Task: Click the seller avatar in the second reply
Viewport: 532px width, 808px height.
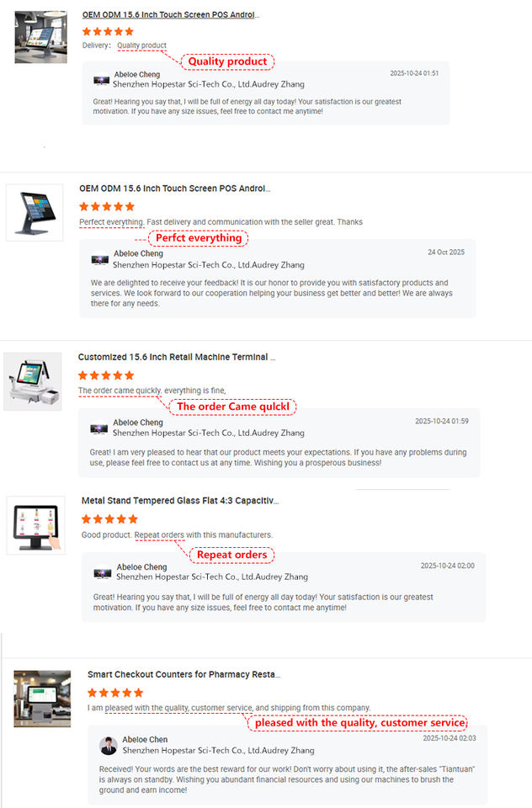Action: coord(100,260)
